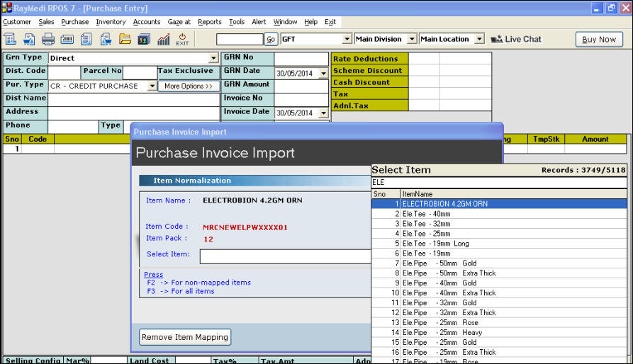Screen dimensions: 633x364
Task: Click the printer icon in toolbar
Action: pos(48,39)
